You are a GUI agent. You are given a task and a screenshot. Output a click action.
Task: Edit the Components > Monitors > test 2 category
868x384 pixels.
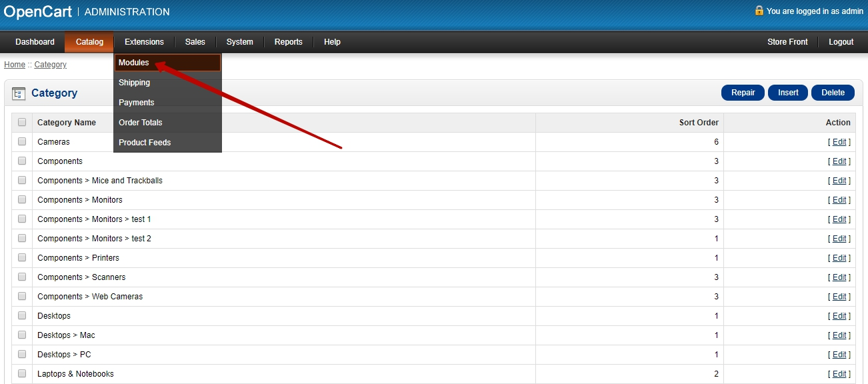coord(839,239)
